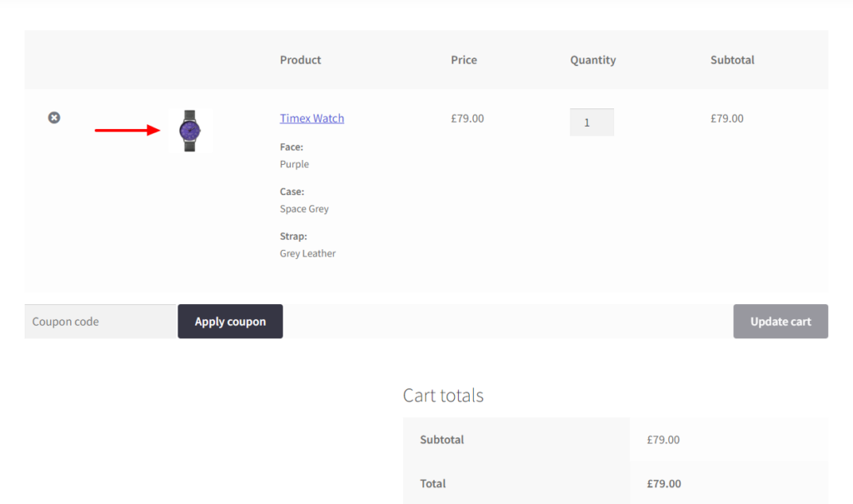Click the quantity field showing 1
Viewport: 853px width, 504px height.
click(x=592, y=122)
